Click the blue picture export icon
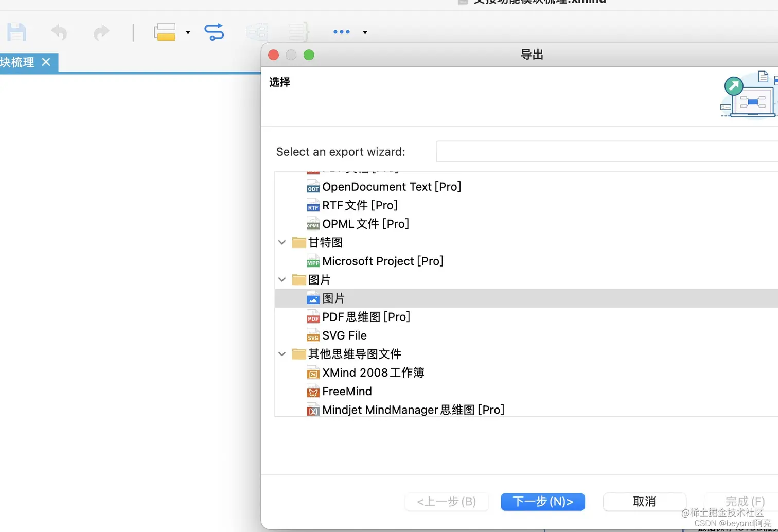 point(313,298)
